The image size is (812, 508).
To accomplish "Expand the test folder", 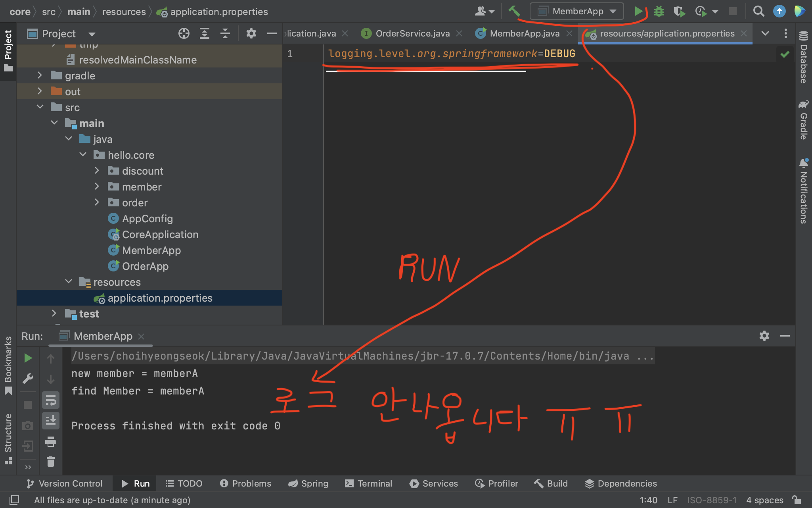I will click(54, 313).
